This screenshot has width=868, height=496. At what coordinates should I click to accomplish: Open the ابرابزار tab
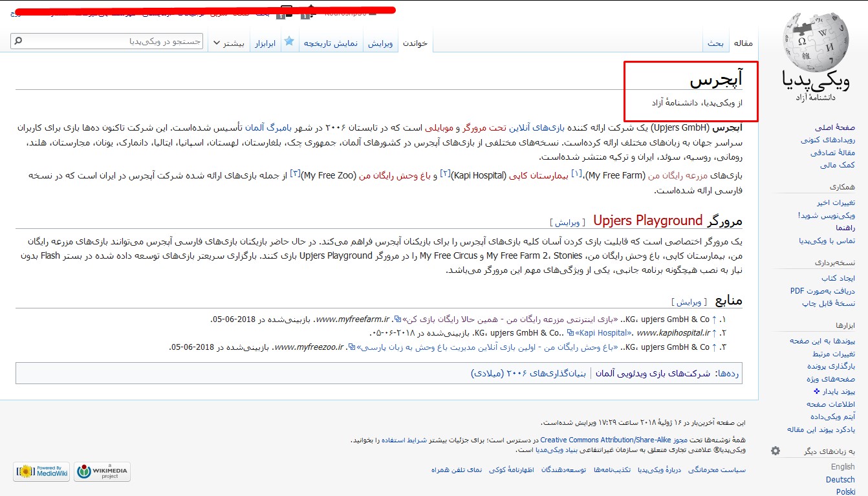[264, 43]
